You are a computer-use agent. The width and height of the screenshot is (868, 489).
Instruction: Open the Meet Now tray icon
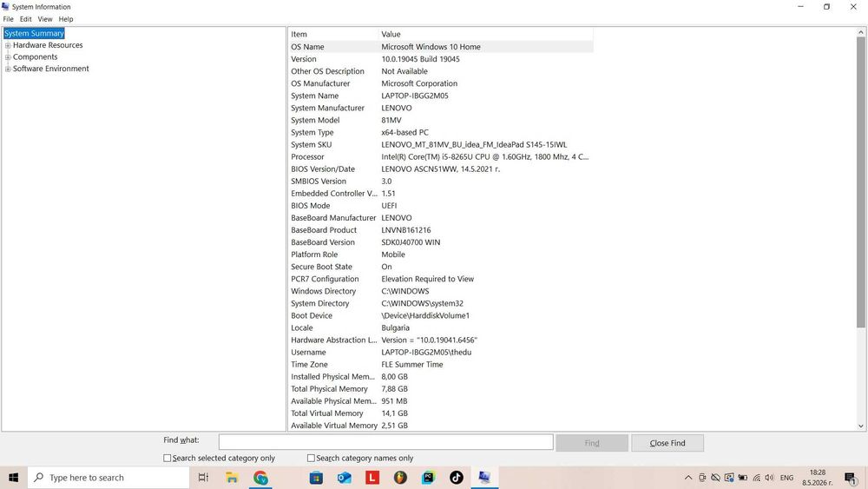[702, 478]
